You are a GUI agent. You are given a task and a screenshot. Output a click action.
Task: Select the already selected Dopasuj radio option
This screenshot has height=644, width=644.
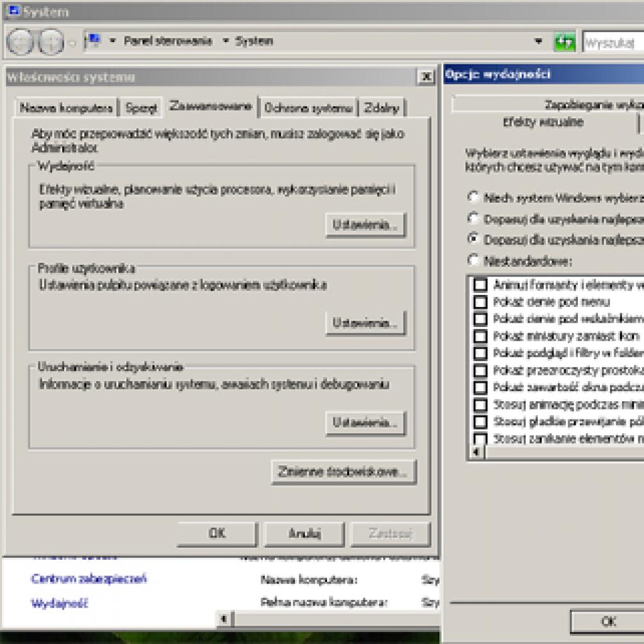point(473,240)
